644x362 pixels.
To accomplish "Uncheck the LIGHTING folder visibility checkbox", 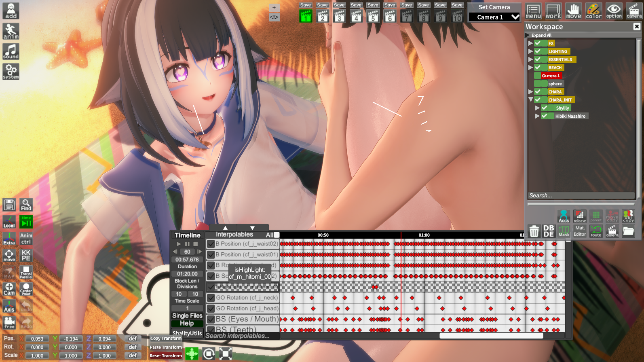I will pos(538,51).
